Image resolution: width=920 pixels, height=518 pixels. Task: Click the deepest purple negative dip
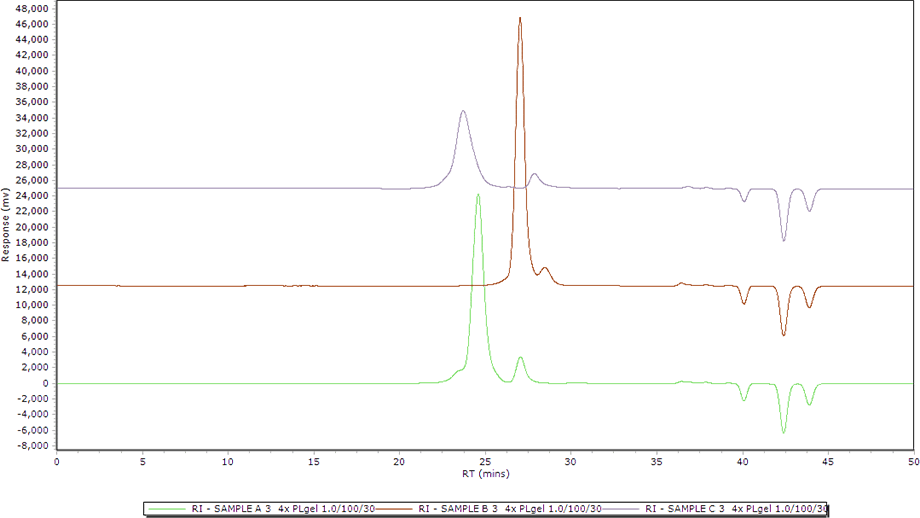coord(783,240)
